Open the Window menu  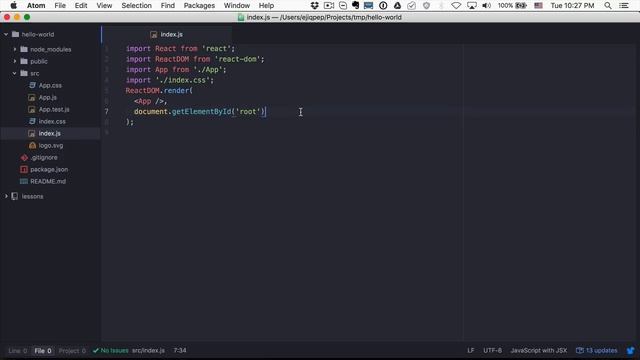click(237, 5)
